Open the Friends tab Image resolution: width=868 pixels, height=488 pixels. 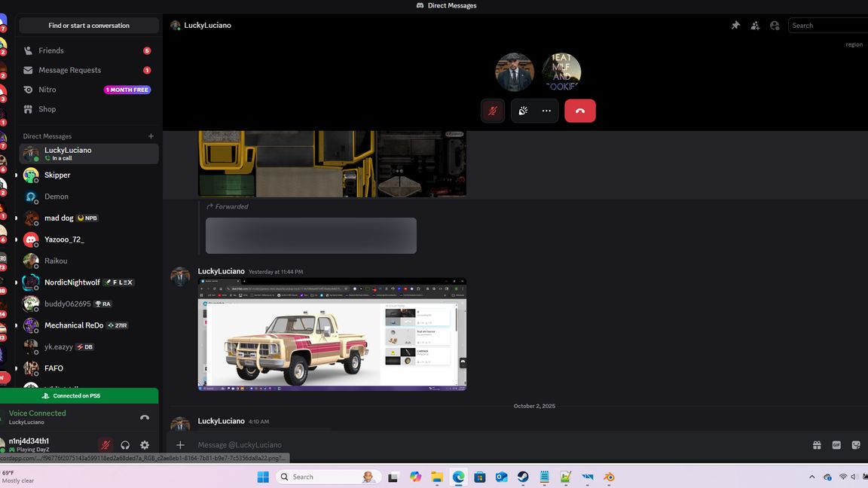click(x=51, y=50)
